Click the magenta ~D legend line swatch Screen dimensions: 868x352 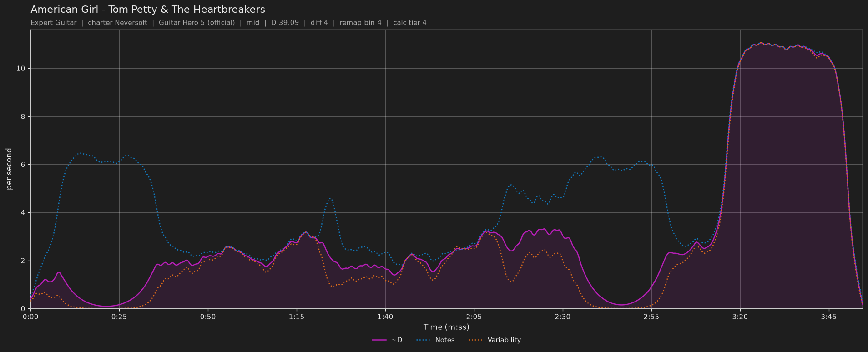(379, 340)
